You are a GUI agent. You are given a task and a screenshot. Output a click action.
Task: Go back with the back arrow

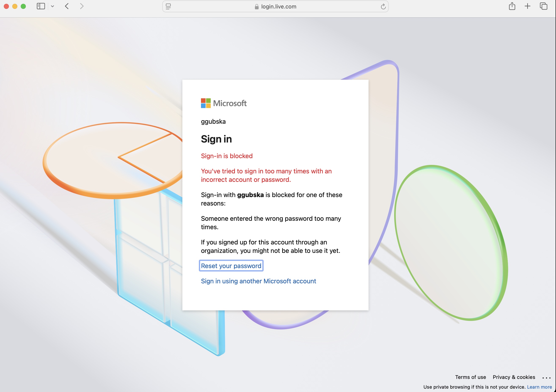tap(67, 6)
